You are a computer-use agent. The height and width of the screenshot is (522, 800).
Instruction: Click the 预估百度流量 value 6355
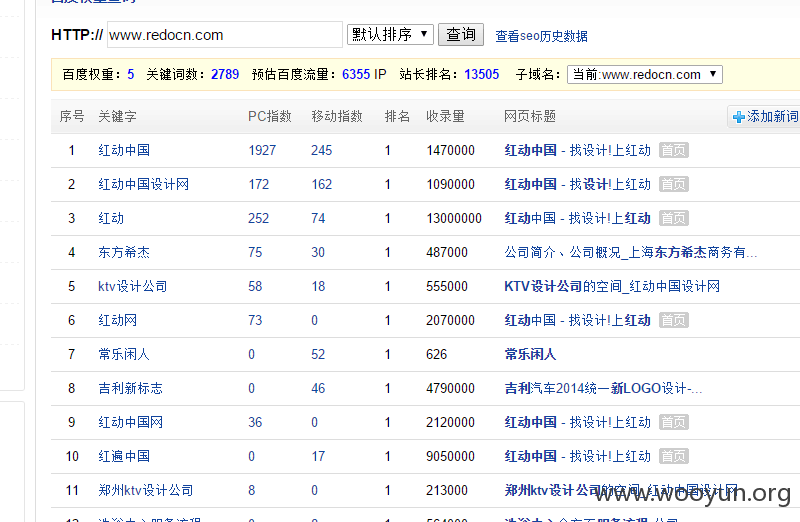pyautogui.click(x=356, y=74)
